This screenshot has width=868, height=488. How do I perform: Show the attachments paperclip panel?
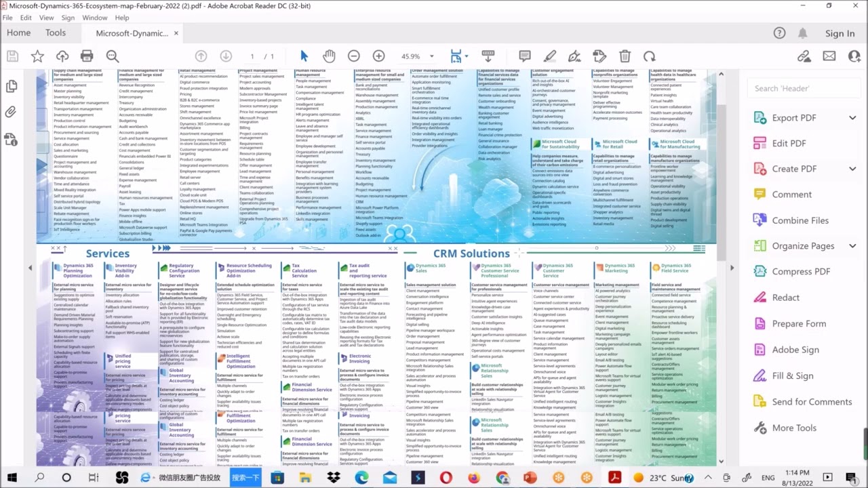(11, 112)
